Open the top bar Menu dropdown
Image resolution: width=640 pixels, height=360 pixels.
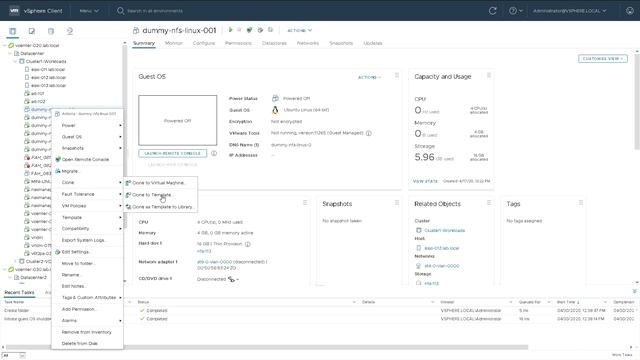89,11
